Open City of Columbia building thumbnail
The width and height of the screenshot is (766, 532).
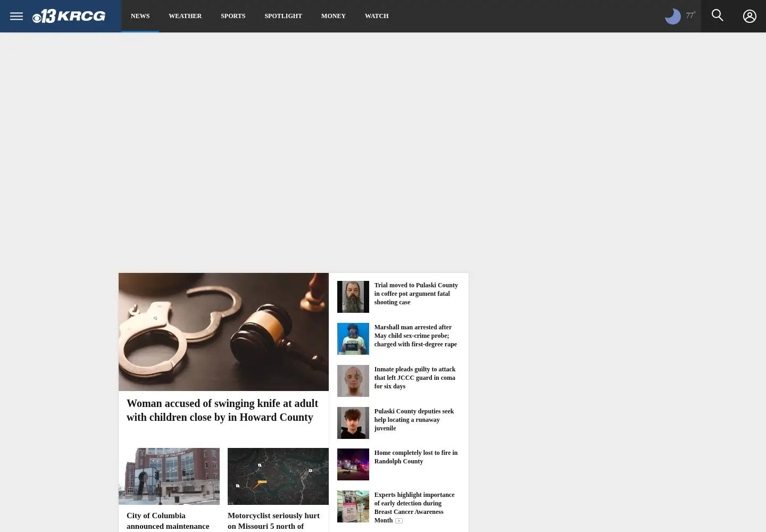click(169, 476)
